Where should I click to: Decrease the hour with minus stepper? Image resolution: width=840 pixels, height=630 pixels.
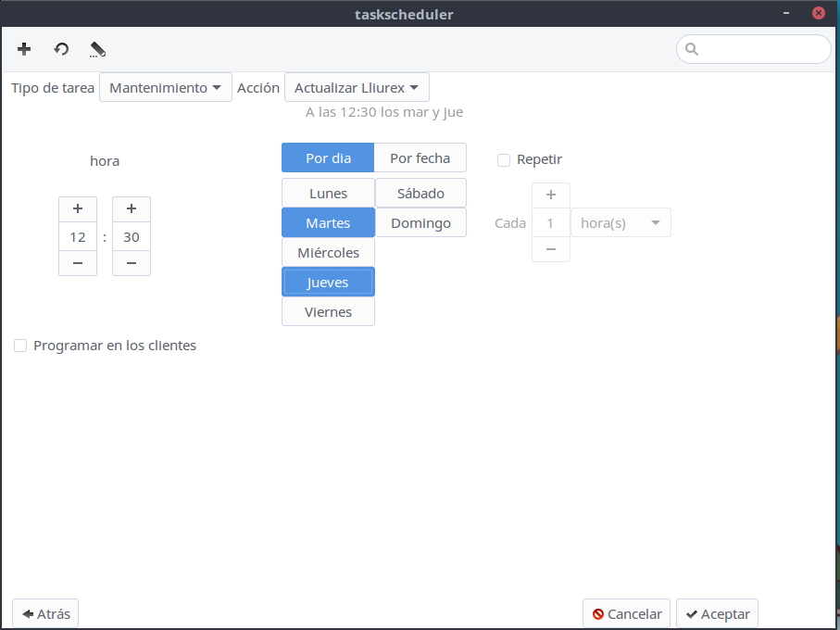78,263
